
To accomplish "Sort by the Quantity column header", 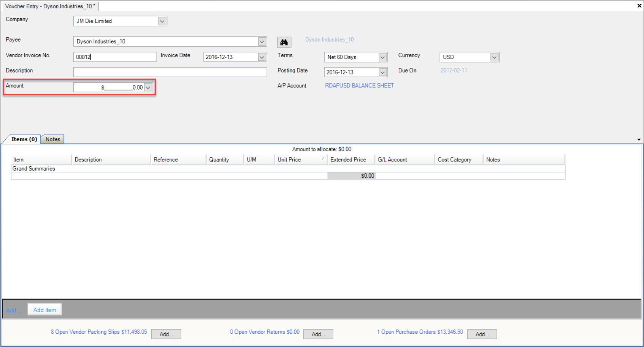I will click(225, 159).
